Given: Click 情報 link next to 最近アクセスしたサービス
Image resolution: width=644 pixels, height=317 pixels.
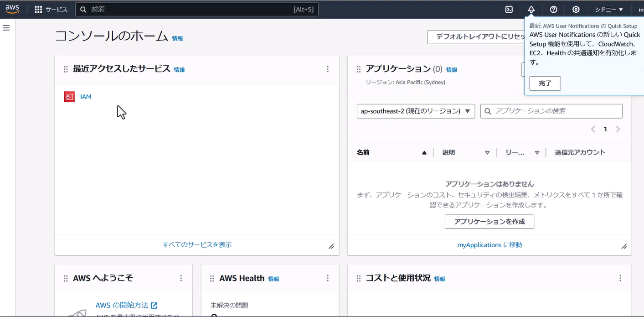Looking at the screenshot, I should 179,70.
